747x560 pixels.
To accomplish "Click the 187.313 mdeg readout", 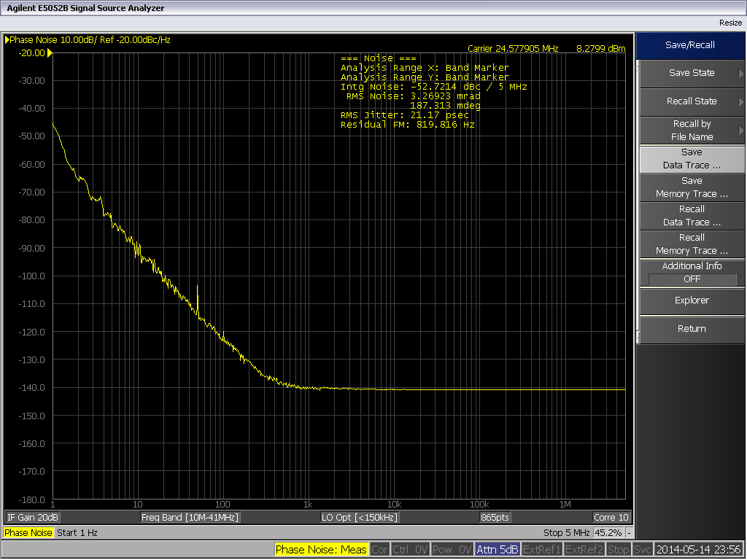I will (x=446, y=106).
